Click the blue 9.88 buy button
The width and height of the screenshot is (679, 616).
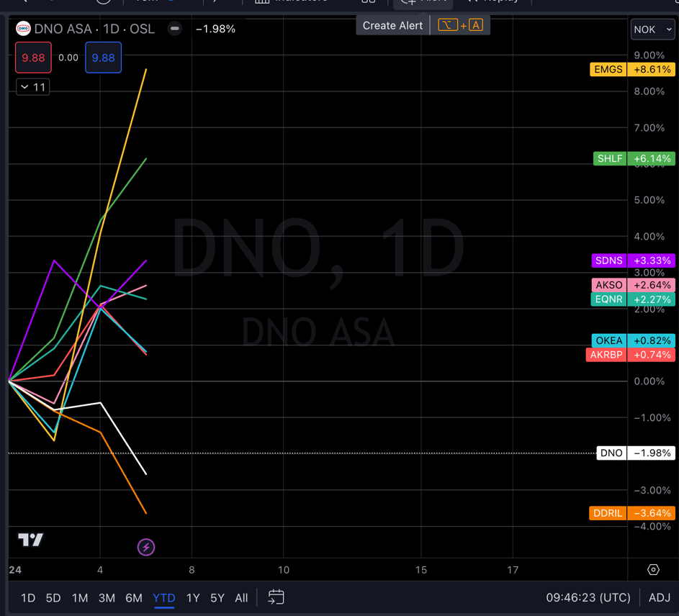(103, 58)
